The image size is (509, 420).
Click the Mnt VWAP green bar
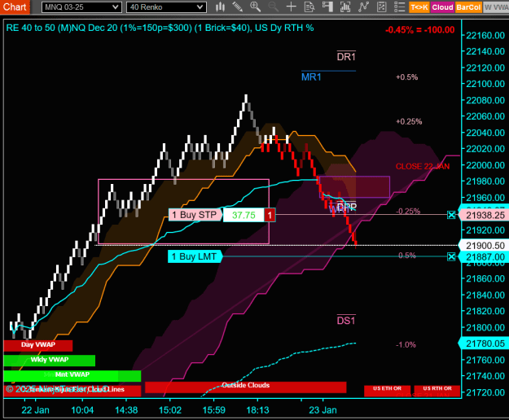72,375
